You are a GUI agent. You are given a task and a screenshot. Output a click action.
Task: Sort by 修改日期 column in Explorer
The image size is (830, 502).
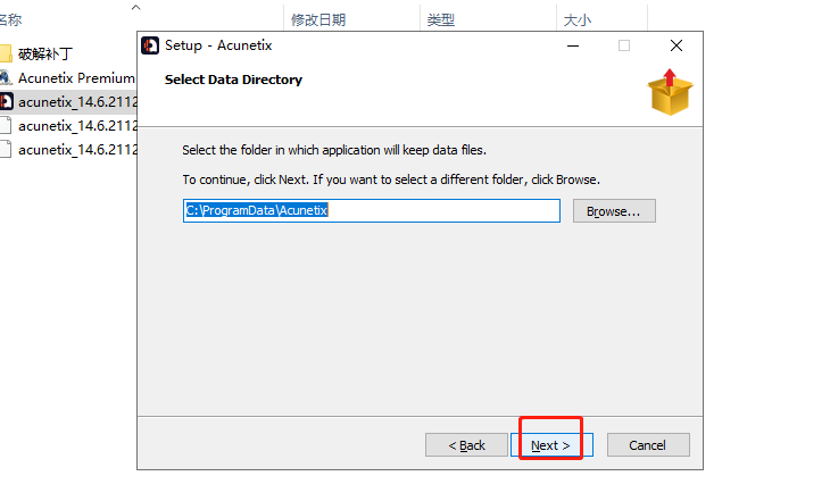point(318,20)
